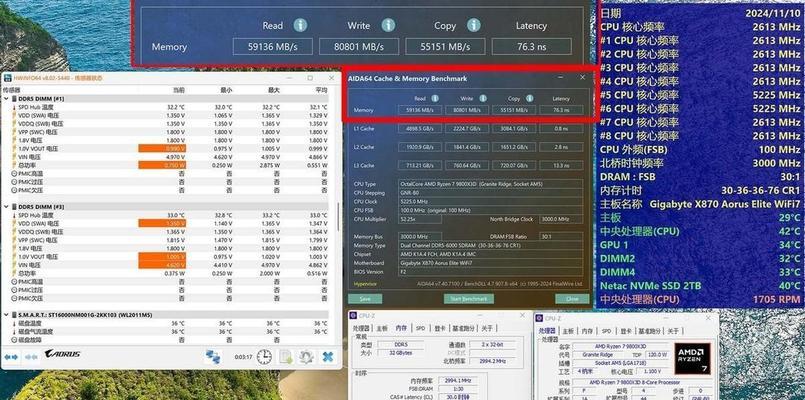Switch to 处理器 tab in CPU-Z memory window

point(361,328)
